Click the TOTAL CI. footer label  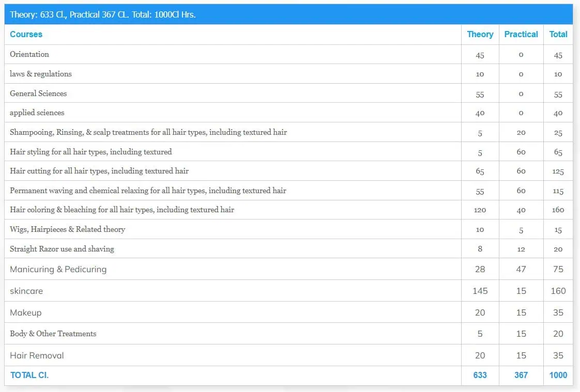point(29,375)
